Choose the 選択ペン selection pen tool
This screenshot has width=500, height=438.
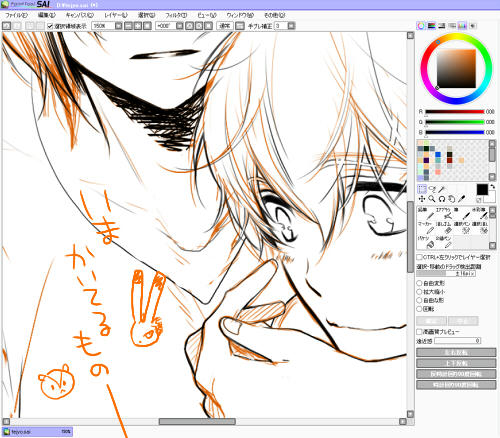(x=462, y=228)
